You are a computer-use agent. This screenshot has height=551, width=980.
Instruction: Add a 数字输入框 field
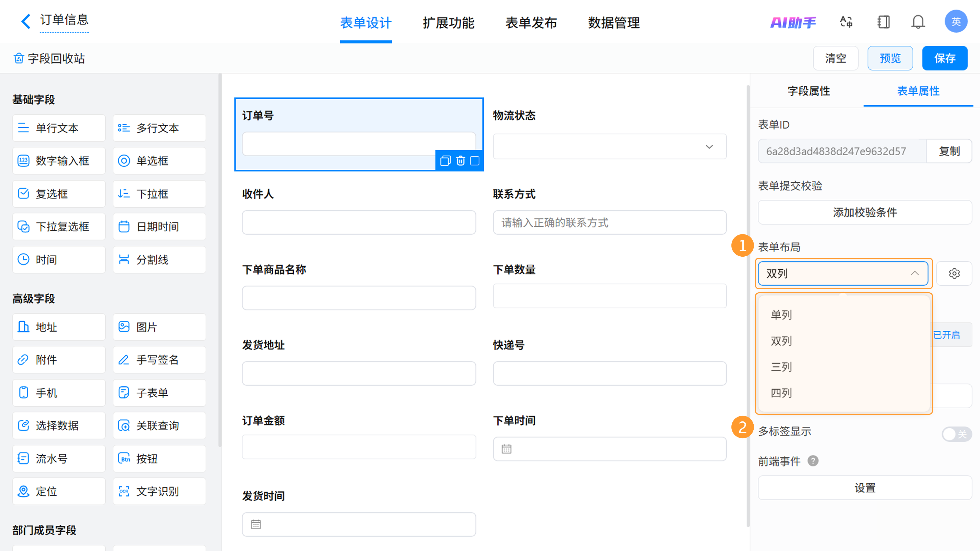[59, 161]
